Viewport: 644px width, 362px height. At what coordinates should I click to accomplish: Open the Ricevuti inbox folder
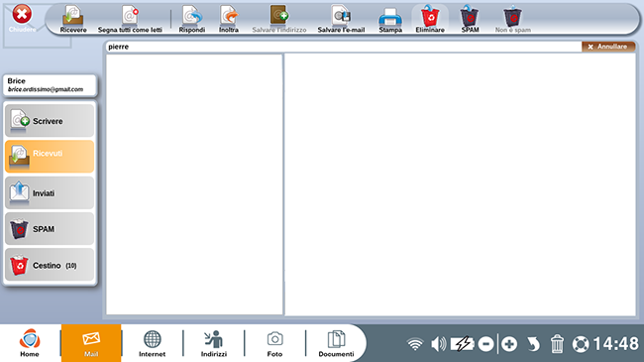50,157
